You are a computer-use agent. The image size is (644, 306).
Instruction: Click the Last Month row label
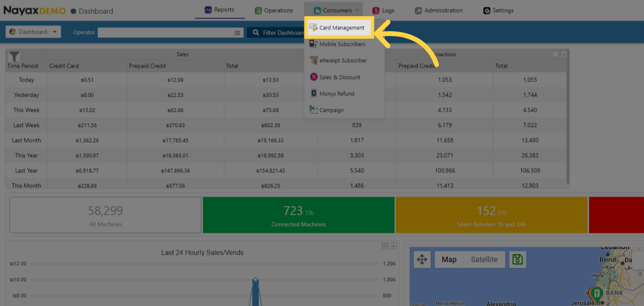(26, 140)
